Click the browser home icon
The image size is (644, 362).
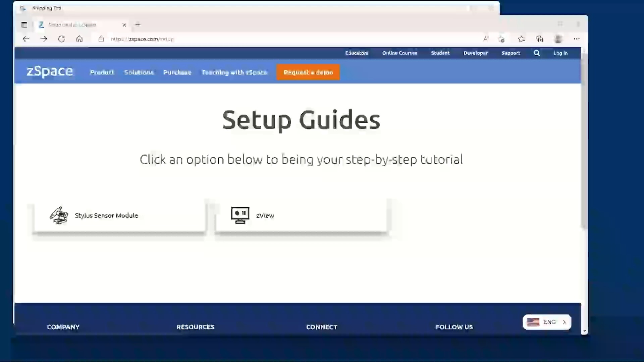click(x=79, y=39)
